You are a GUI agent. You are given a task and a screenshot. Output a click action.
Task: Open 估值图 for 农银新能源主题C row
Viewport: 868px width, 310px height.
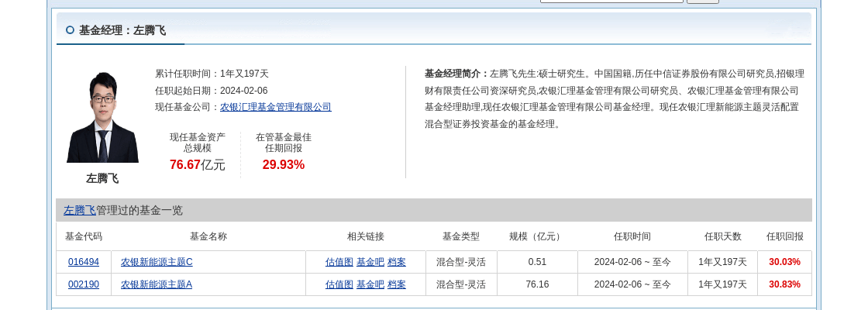(x=339, y=262)
